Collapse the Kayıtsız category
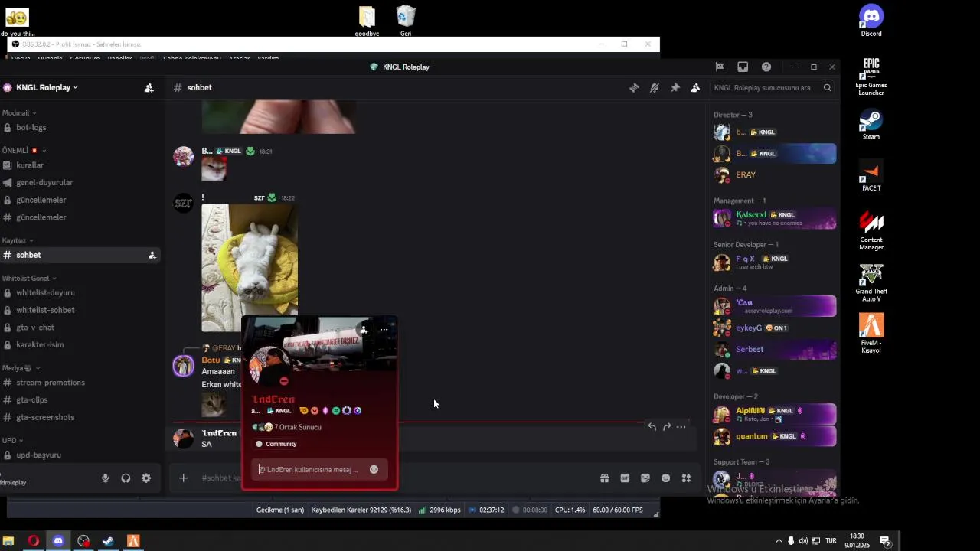The height and width of the screenshot is (551, 980). click(18, 240)
